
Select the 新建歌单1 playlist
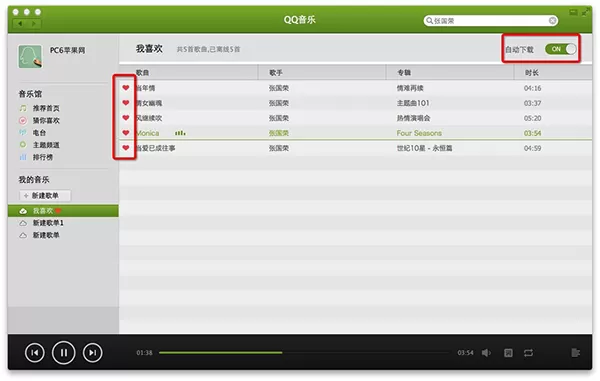(x=48, y=223)
